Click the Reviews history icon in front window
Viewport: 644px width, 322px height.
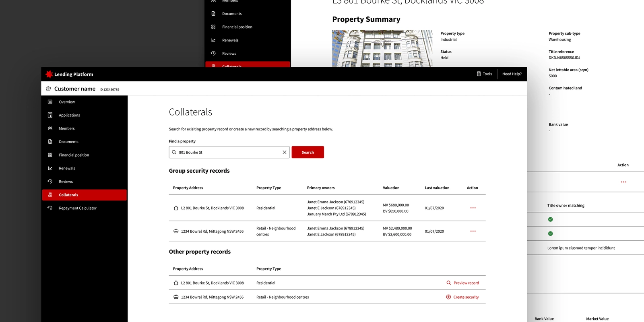[x=50, y=182]
